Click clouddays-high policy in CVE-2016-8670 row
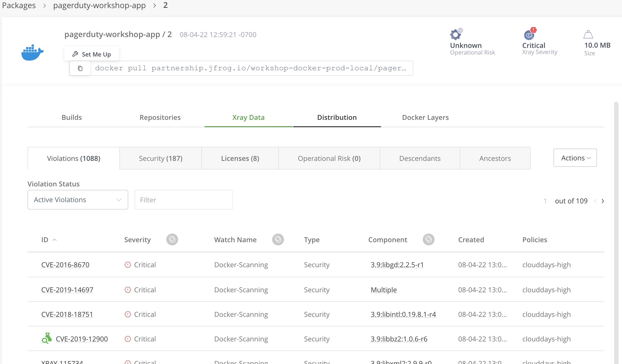 click(546, 265)
